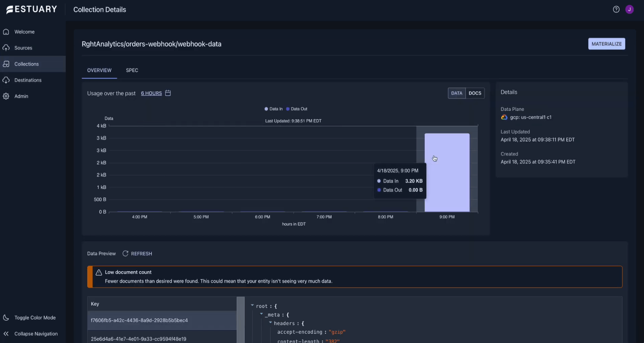Click the Created date April 18, 2025 09:35:41
644x343 pixels.
[x=538, y=162]
